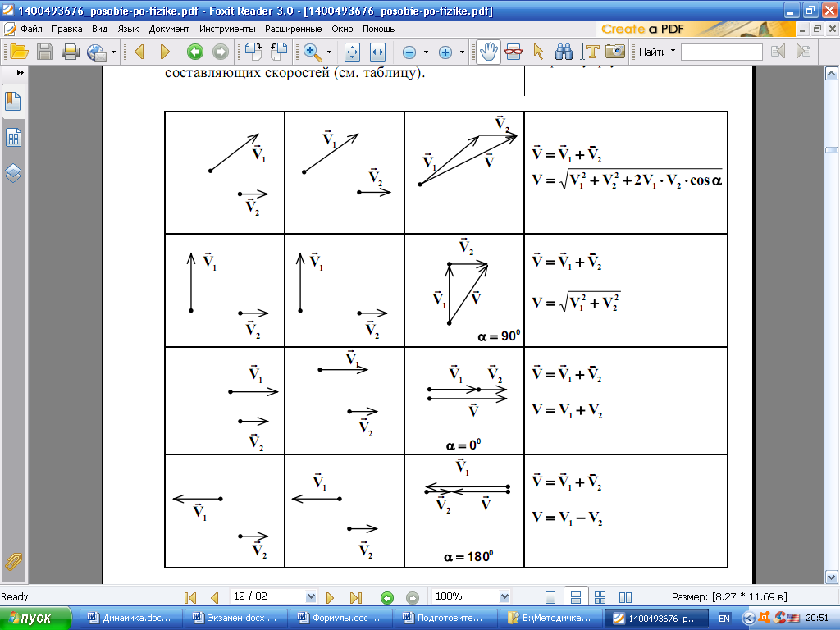The height and width of the screenshot is (630, 840).
Task: Open the Инструменты menu
Action: click(227, 29)
